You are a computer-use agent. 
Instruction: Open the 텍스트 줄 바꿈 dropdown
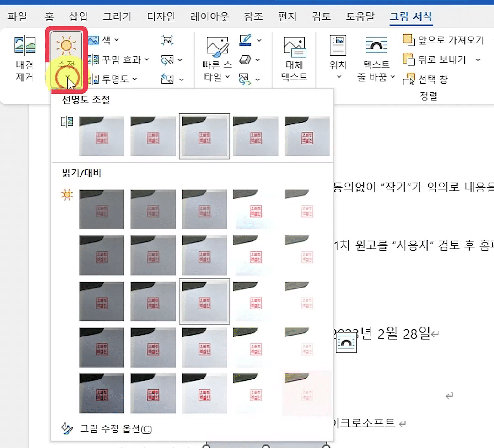tap(376, 59)
